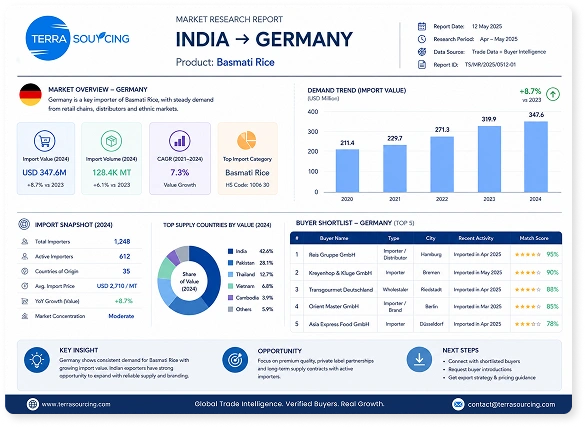Click the Countries of Origin icon
The width and height of the screenshot is (586, 428).
[x=25, y=271]
